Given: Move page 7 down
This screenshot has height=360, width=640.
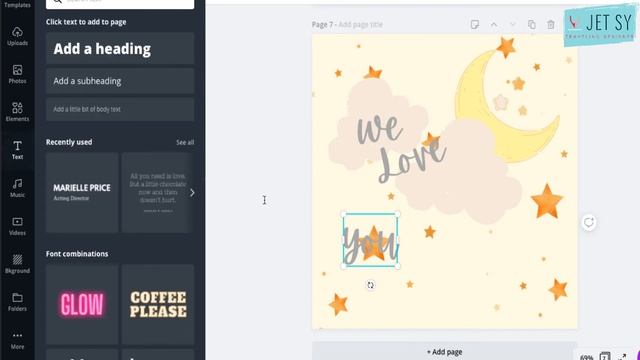Looking at the screenshot, I should 513,24.
